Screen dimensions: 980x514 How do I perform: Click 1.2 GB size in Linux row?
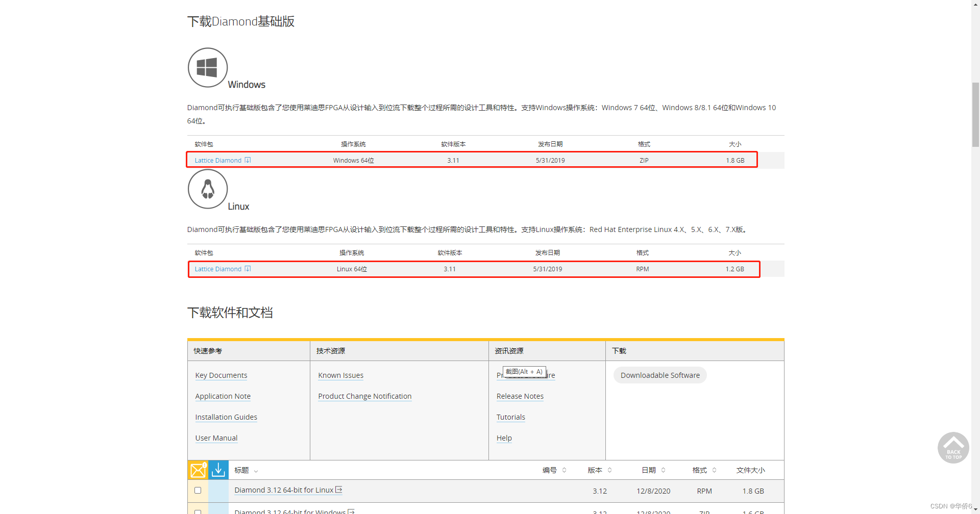pos(735,269)
